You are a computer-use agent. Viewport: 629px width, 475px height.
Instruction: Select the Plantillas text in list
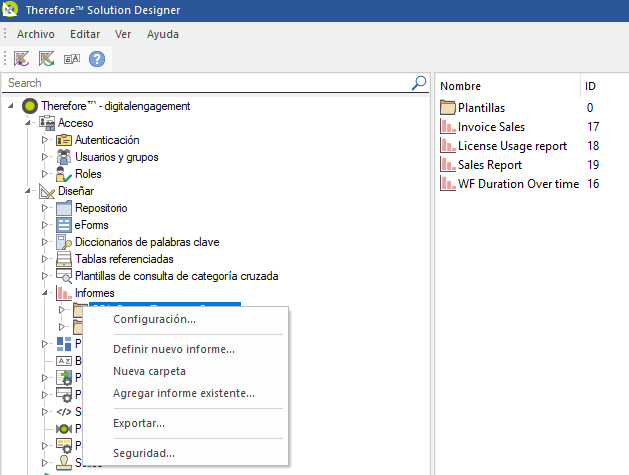click(x=481, y=108)
